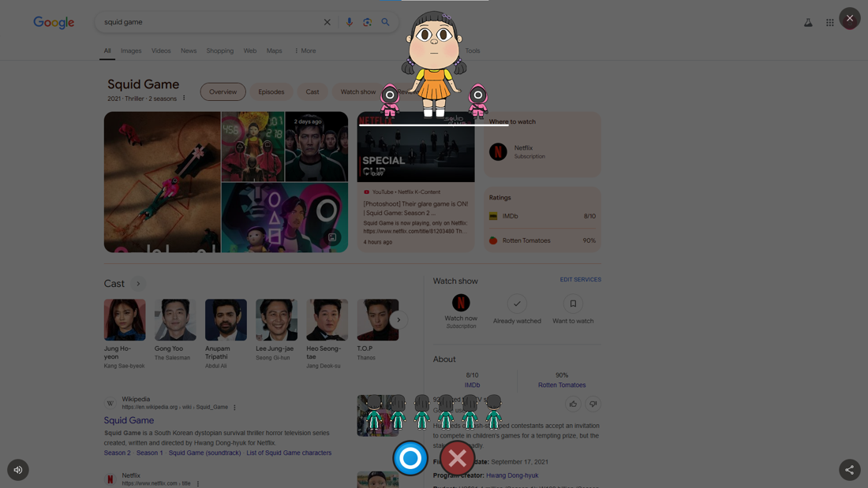Image resolution: width=868 pixels, height=488 pixels.
Task: Open the Season 2 sublink
Action: (118, 453)
